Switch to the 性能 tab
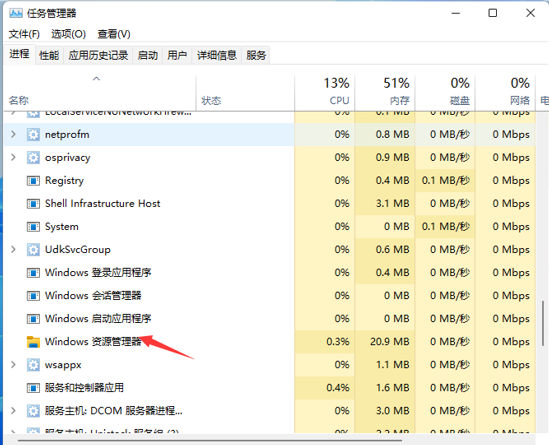Viewport: 549px width, 445px height. coord(49,55)
